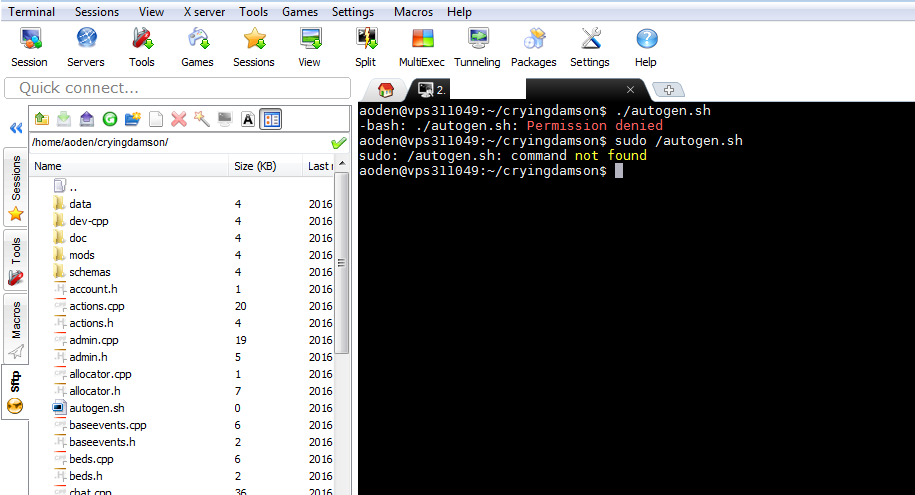Switch to the Tools side tab
Image resolution: width=915 pixels, height=495 pixels.
pos(16,260)
